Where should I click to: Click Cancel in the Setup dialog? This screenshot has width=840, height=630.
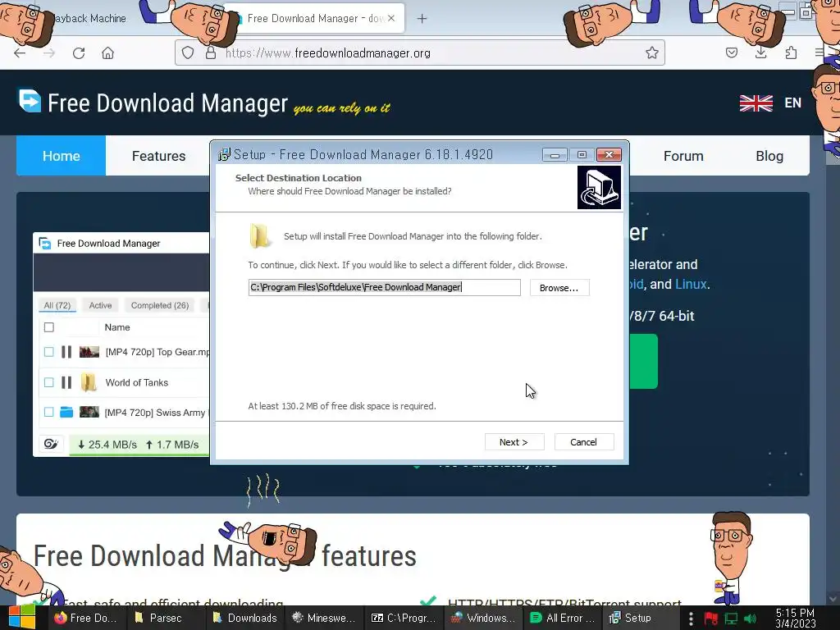click(x=583, y=442)
